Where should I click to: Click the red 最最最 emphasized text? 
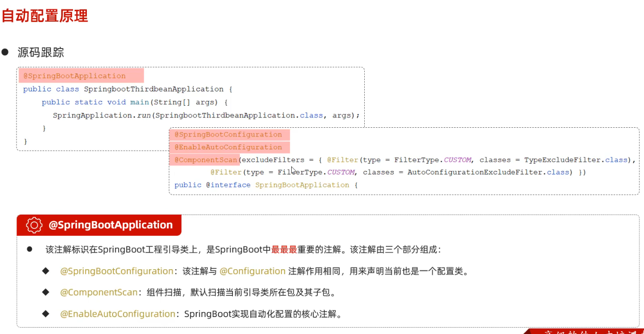click(x=284, y=250)
